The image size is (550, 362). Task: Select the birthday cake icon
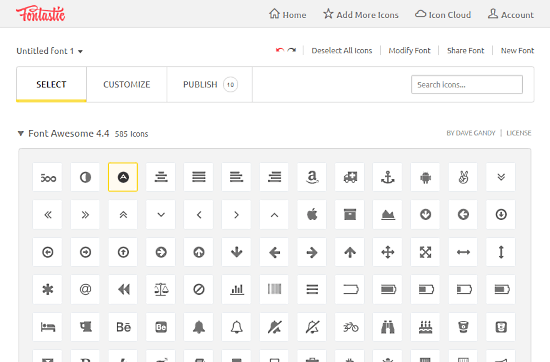tap(425, 327)
